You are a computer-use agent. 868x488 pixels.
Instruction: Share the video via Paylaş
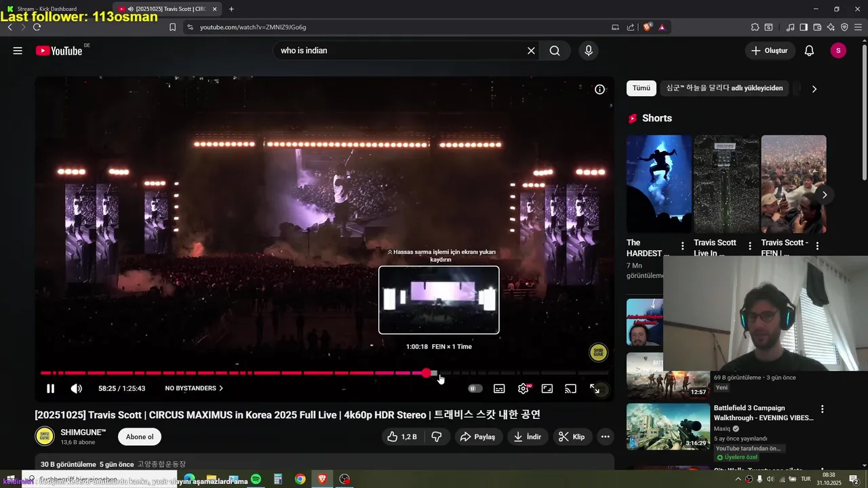478,436
